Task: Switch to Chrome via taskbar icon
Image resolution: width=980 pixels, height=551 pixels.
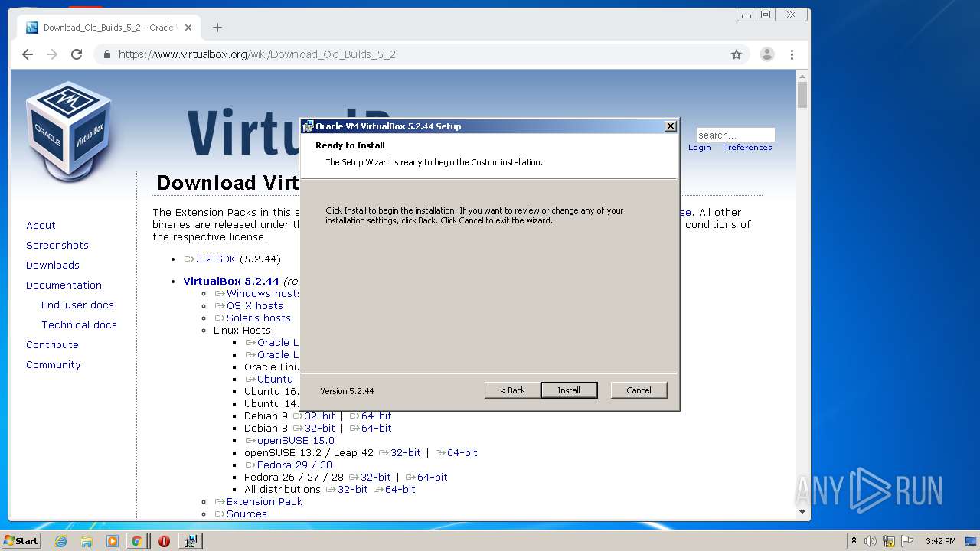Action: pos(136,541)
